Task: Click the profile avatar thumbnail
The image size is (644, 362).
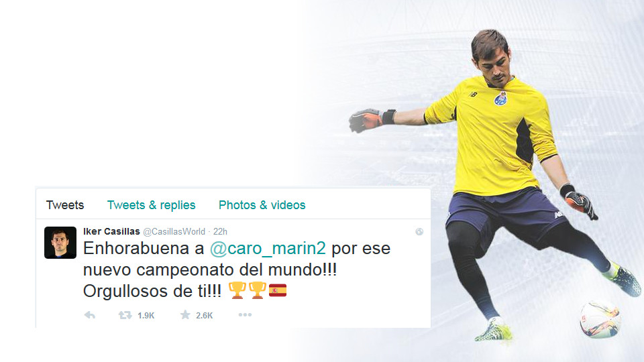Action: click(x=60, y=243)
